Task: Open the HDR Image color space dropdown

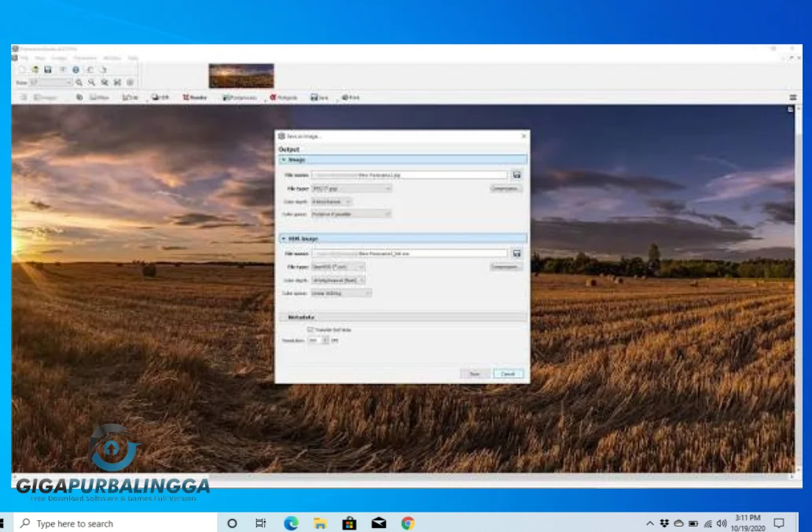Action: point(342,293)
